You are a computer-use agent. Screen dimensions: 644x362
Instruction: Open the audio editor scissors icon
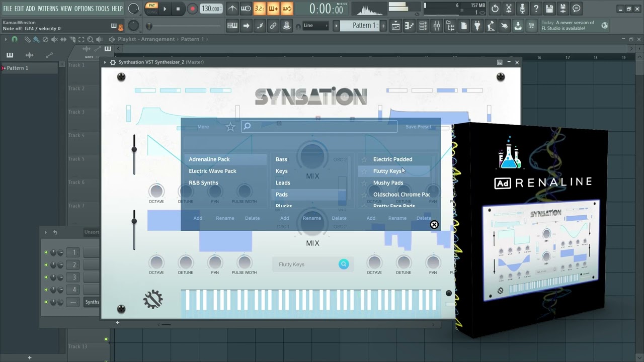click(x=509, y=9)
